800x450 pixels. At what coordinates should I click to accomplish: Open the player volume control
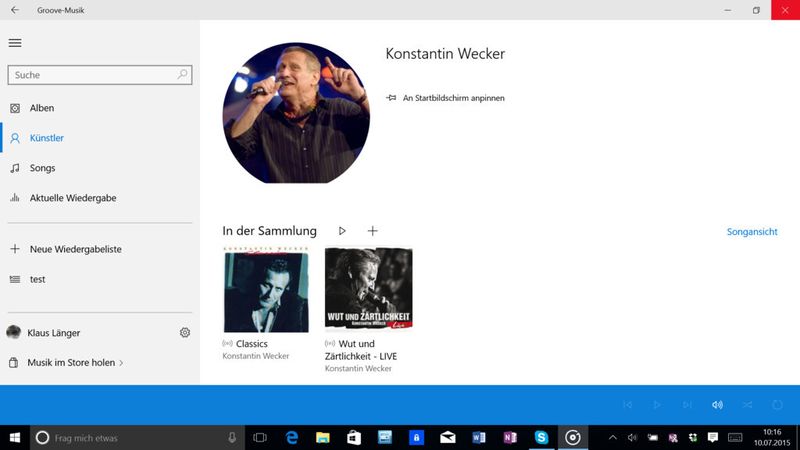[717, 405]
